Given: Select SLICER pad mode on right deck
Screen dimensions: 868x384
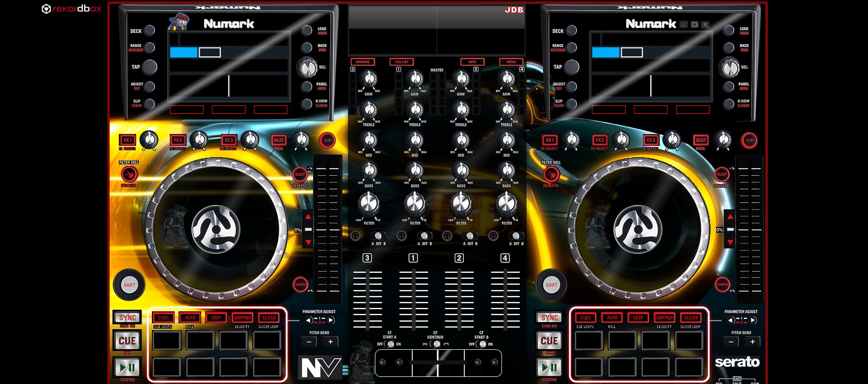Looking at the screenshot, I should pos(691,318).
